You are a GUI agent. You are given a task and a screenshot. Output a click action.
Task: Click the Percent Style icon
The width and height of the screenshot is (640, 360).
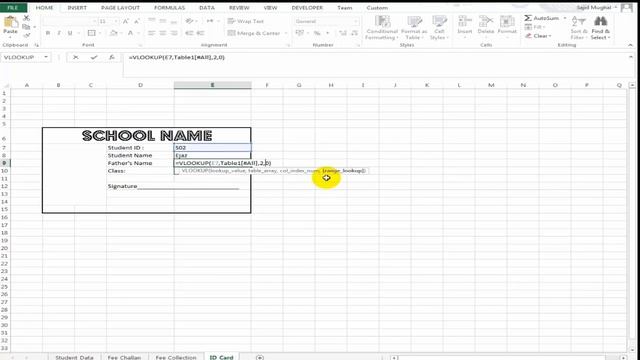(x=317, y=33)
